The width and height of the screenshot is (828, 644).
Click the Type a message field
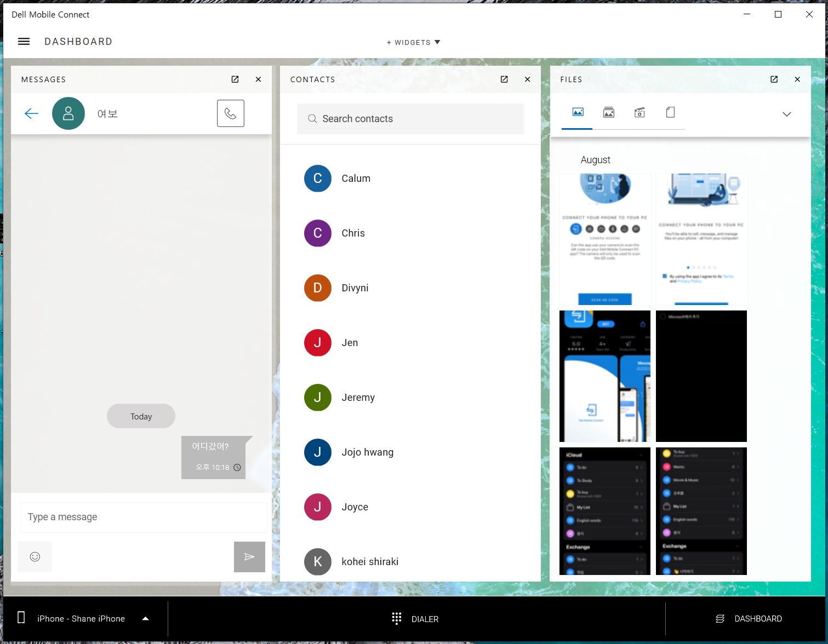[144, 517]
